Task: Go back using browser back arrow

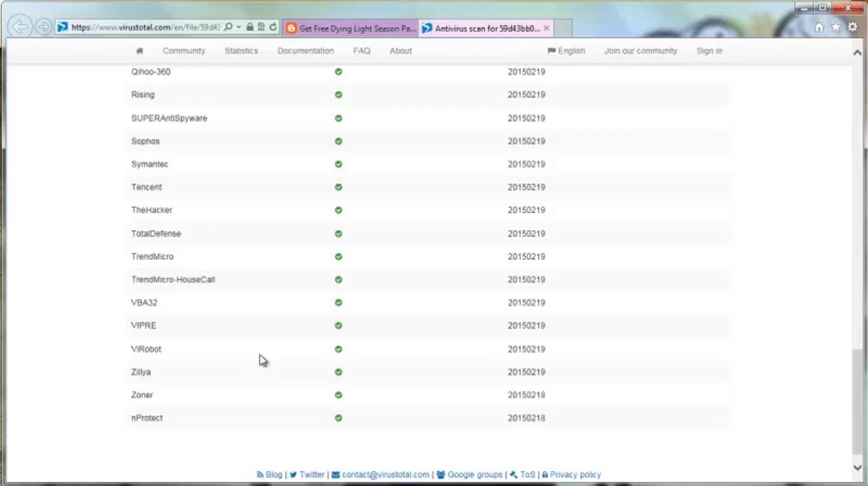Action: click(x=21, y=27)
